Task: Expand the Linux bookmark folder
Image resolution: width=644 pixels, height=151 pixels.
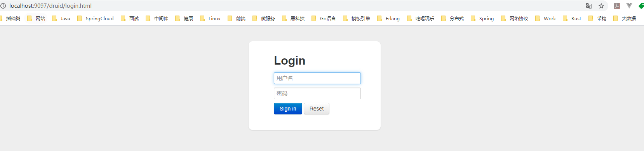Action: (210, 18)
